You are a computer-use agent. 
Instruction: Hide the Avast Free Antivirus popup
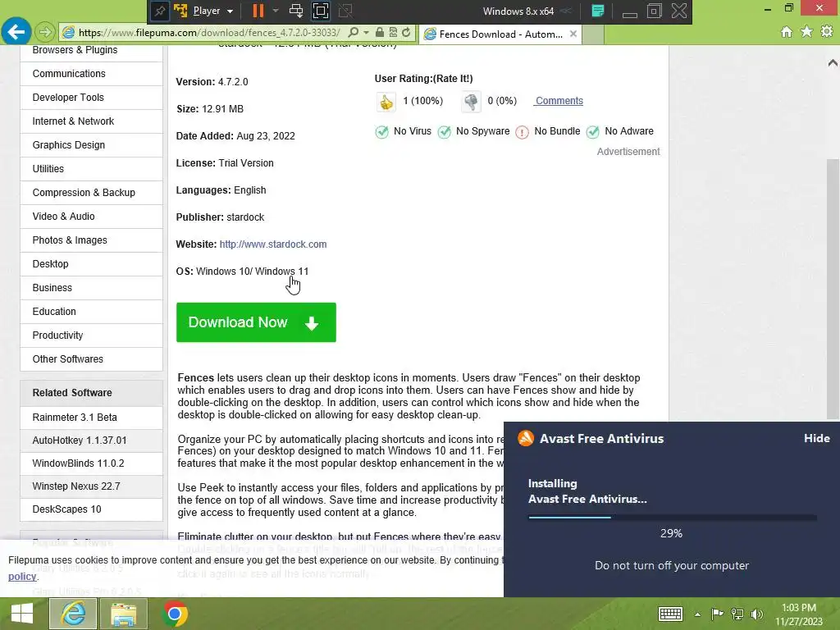coord(816,438)
